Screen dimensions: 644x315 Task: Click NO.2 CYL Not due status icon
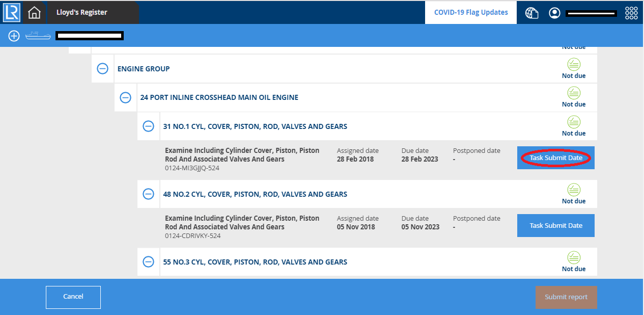[574, 190]
